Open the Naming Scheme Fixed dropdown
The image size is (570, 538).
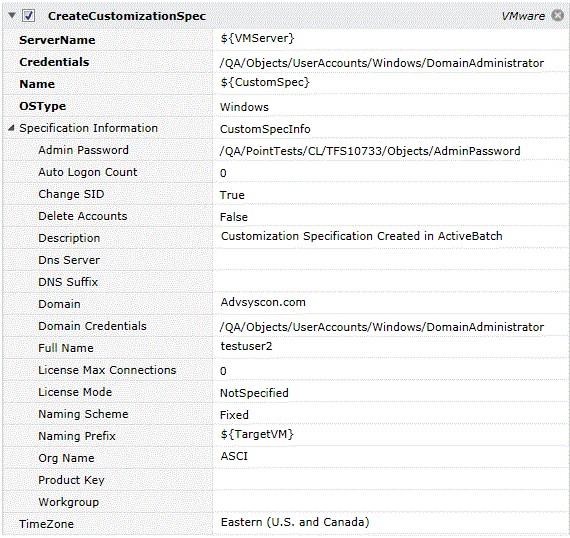coord(391,414)
